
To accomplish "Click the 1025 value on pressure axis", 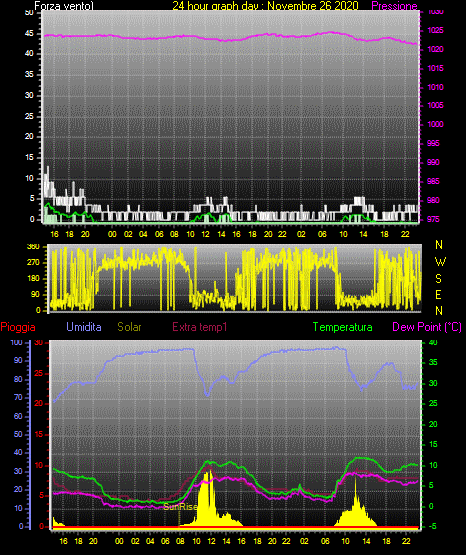I will pos(436,30).
